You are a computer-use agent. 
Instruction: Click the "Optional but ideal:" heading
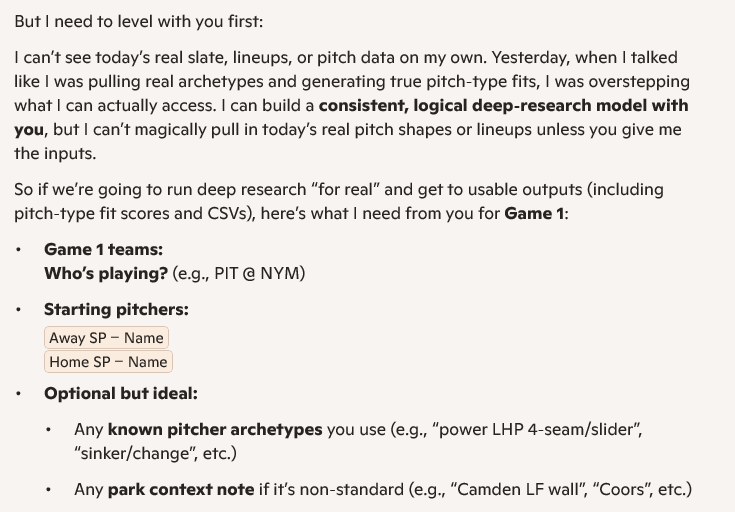click(120, 393)
